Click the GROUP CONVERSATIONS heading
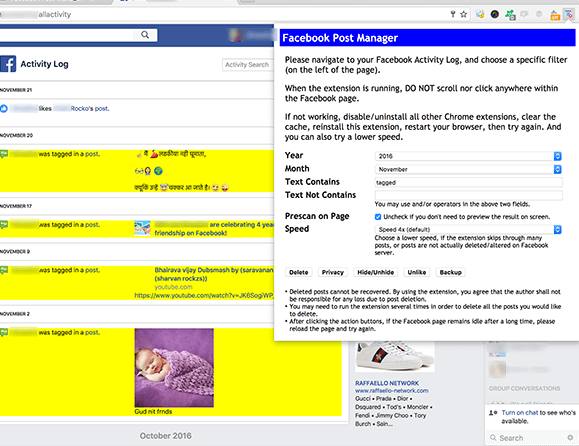Viewport: 579px width, 446px height. coord(524,388)
